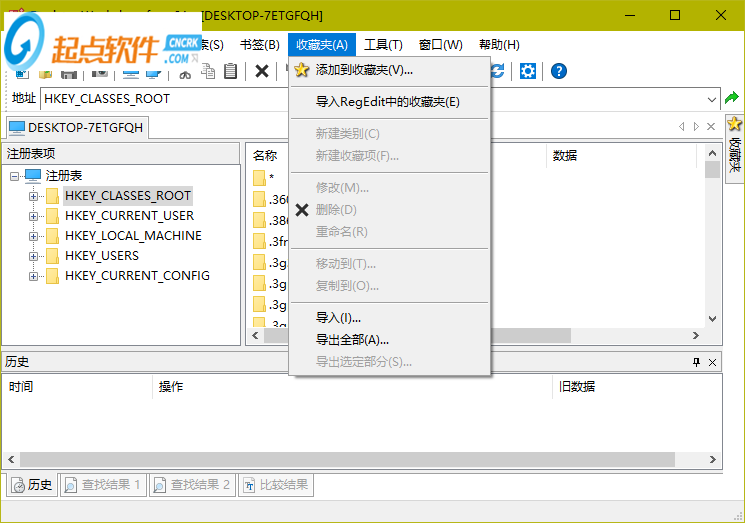The image size is (745, 523).
Task: Click the Paste clipboard toolbar icon
Action: [x=230, y=71]
